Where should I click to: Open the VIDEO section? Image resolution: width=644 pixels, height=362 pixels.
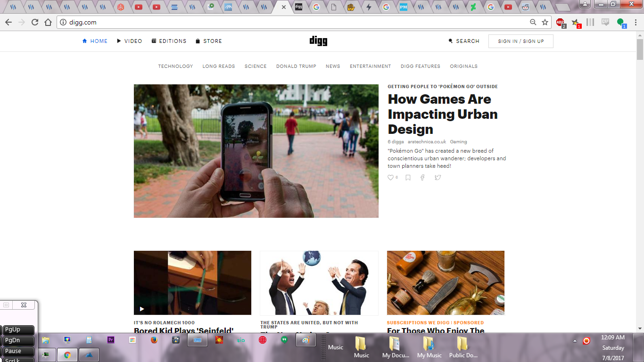130,41
